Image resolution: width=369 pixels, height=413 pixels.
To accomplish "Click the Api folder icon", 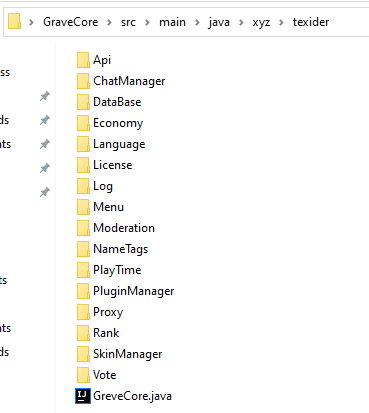I will click(x=83, y=60).
